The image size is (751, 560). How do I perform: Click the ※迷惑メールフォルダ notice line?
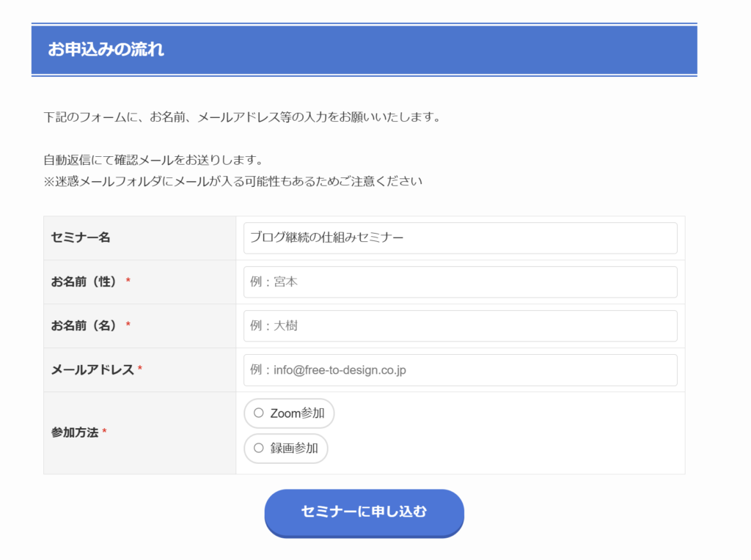coord(232,181)
